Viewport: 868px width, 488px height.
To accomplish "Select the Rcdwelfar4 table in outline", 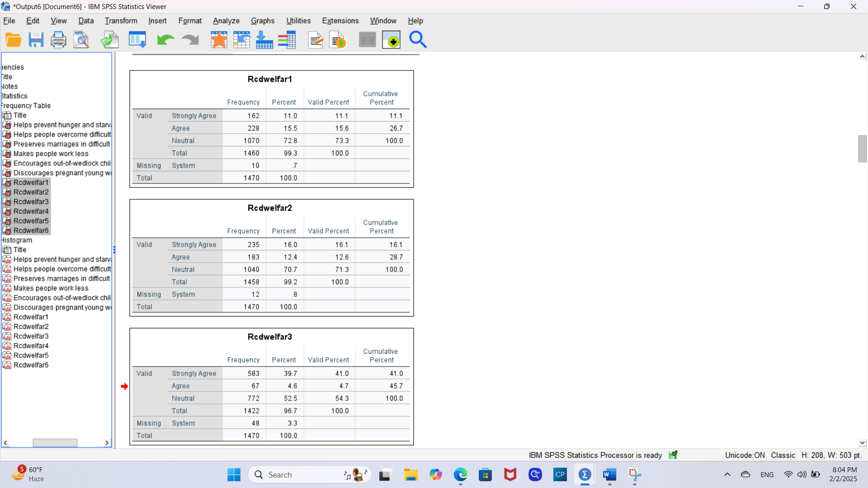I will click(31, 211).
